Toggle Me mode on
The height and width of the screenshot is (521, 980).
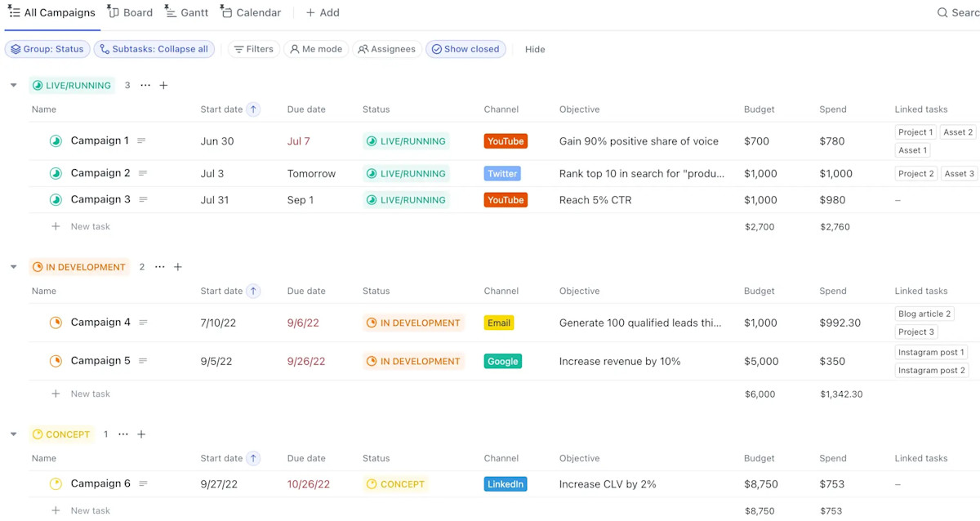pyautogui.click(x=316, y=49)
